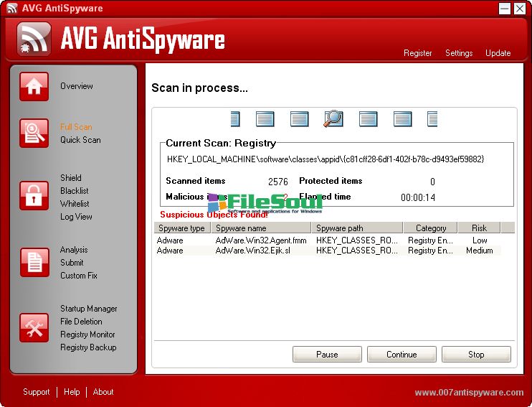Open Startup Manager from the sidebar
Viewport: 532px width, 407px height.
tap(88, 309)
